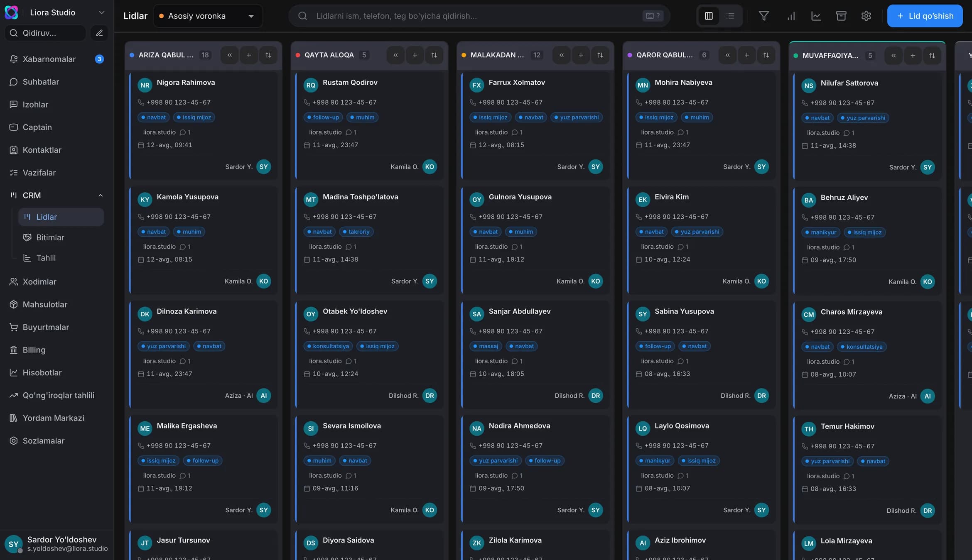972x560 pixels.
Task: Open the filter funnel icon
Action: (x=763, y=16)
